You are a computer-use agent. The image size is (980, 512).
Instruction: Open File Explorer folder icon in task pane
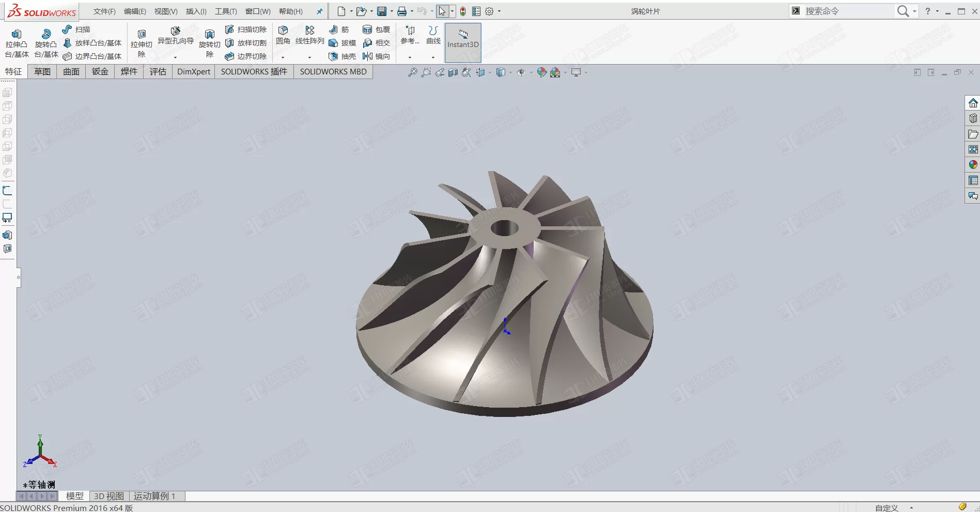(x=973, y=134)
